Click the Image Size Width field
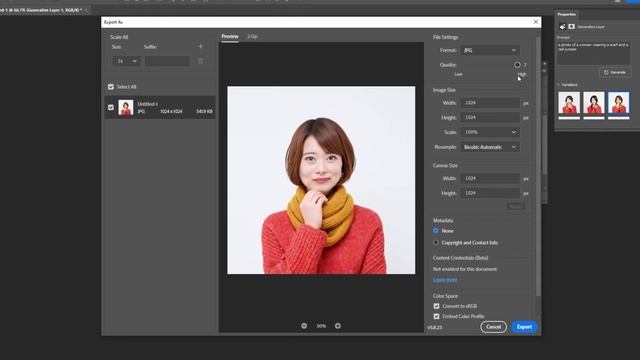Image resolution: width=640 pixels, height=360 pixels. (x=490, y=103)
